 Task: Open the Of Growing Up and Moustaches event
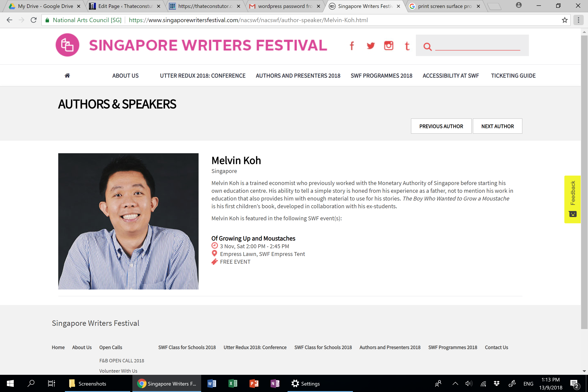(x=253, y=238)
